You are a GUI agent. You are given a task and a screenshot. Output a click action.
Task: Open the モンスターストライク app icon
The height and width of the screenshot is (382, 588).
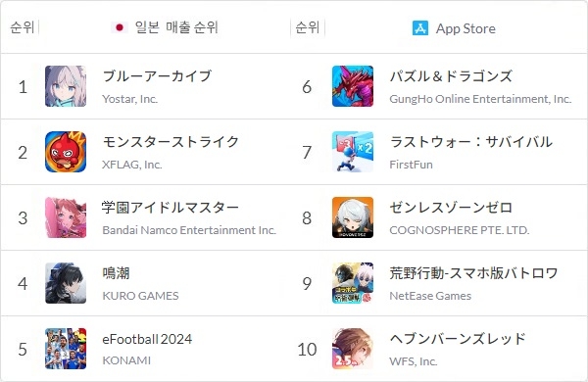pos(66,152)
